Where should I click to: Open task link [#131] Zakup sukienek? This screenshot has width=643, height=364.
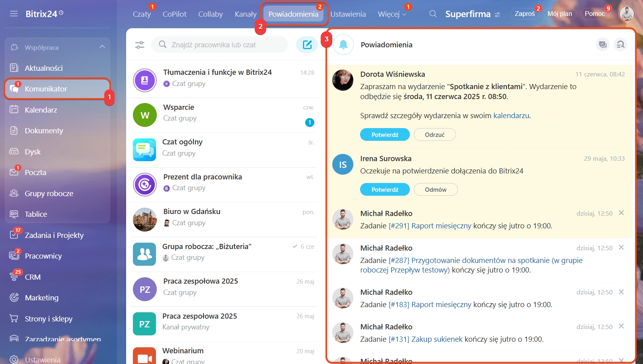pos(425,339)
